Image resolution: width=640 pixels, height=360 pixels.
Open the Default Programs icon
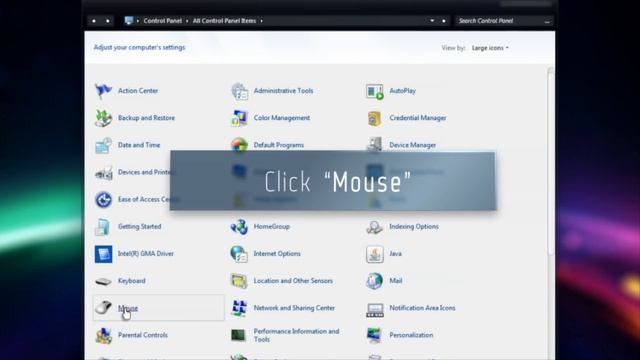[239, 144]
